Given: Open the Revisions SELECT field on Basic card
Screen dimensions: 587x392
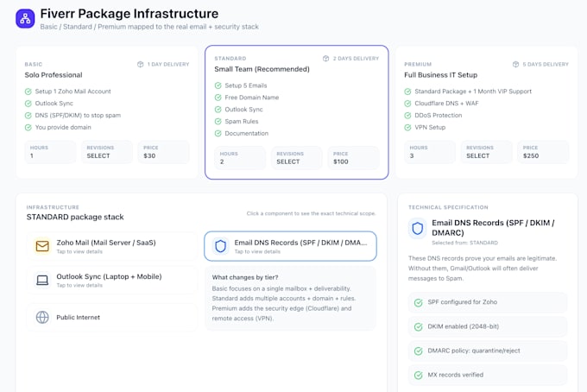Looking at the screenshot, I should click(x=107, y=152).
